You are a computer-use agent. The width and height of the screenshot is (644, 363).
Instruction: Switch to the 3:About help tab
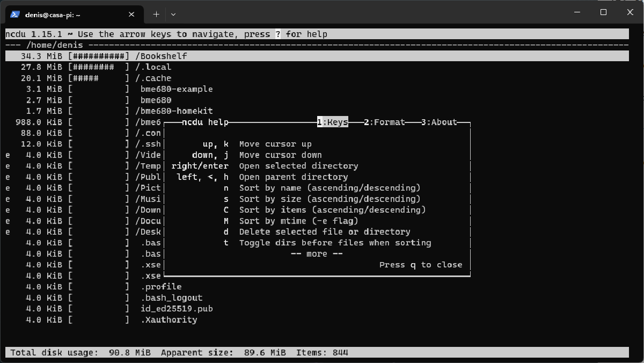coord(439,122)
